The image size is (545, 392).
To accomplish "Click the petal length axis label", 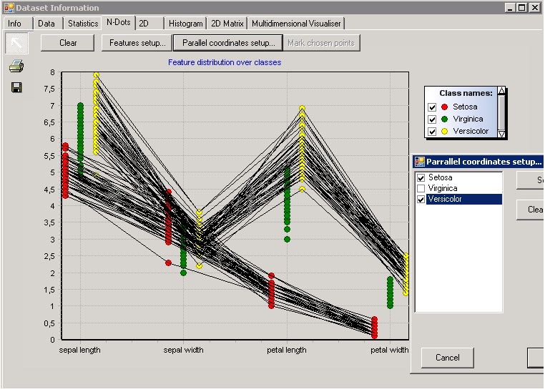I will point(287,350).
